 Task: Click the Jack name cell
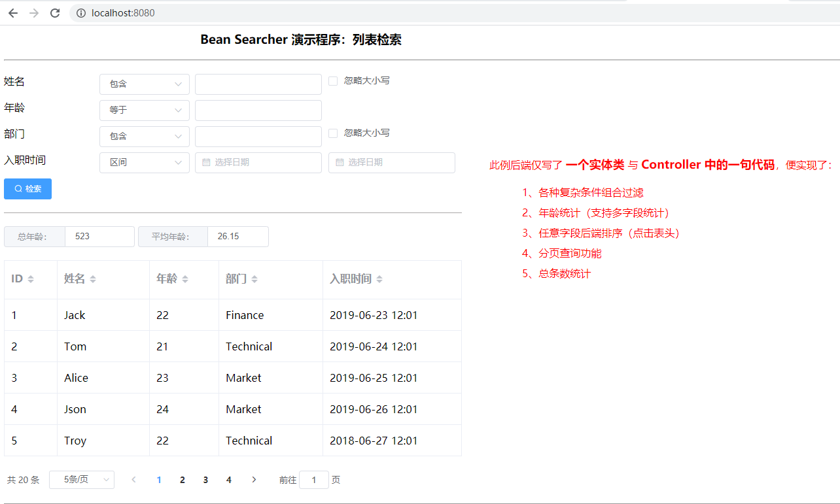[x=103, y=315]
